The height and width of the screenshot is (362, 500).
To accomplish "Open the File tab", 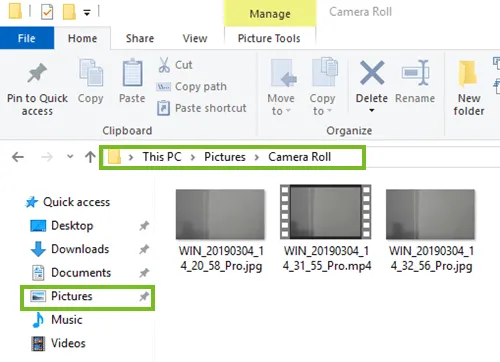I will [27, 38].
